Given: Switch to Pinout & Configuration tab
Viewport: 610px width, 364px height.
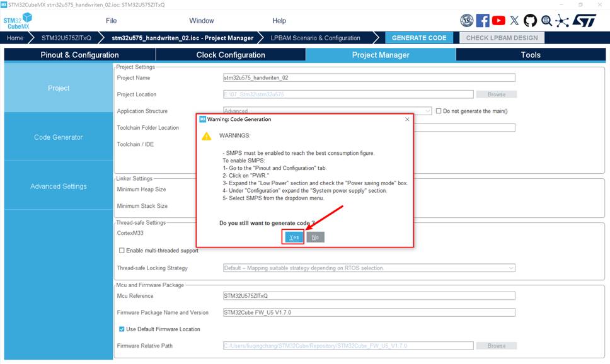Looking at the screenshot, I should pyautogui.click(x=80, y=55).
